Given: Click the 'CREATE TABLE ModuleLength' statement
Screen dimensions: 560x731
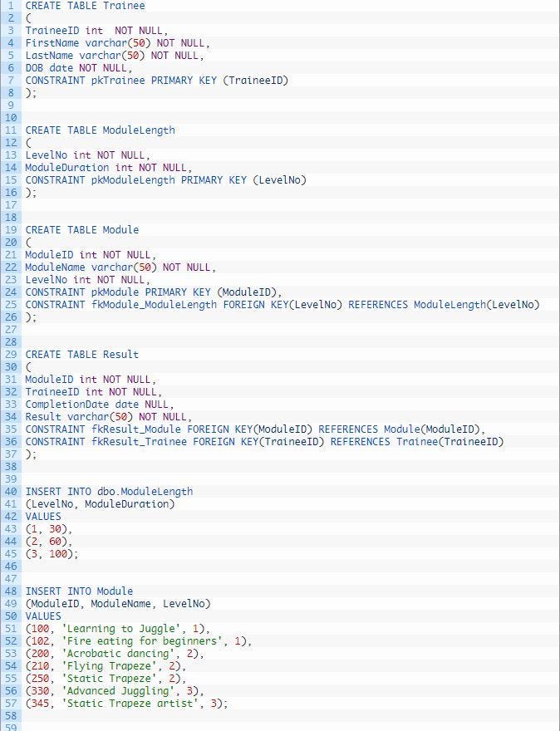Looking at the screenshot, I should [x=101, y=130].
